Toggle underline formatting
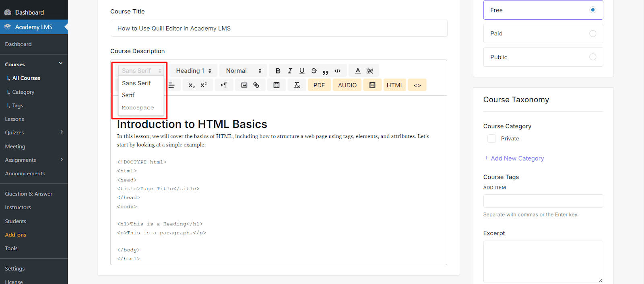 [302, 71]
